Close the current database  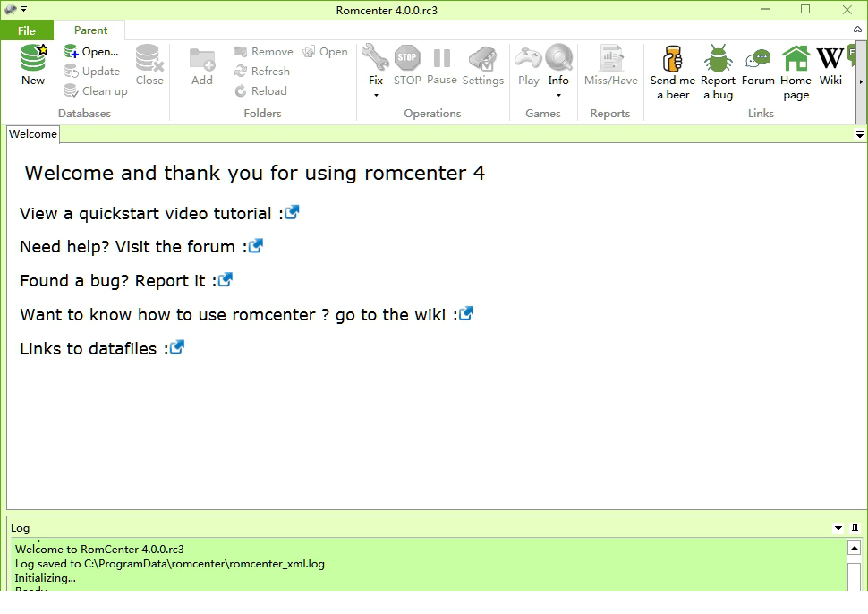[x=149, y=64]
